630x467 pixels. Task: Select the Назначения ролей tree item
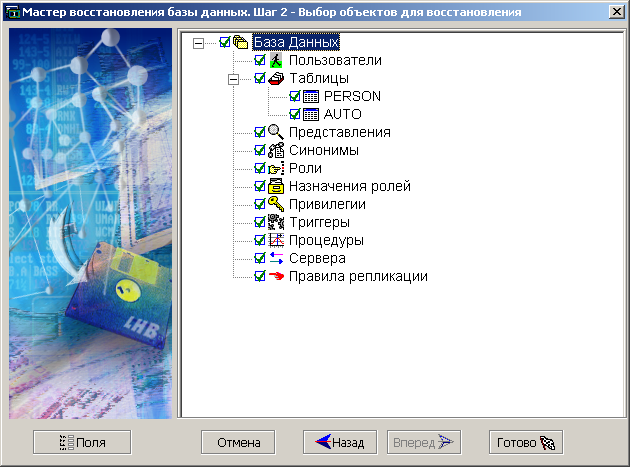pyautogui.click(x=349, y=186)
